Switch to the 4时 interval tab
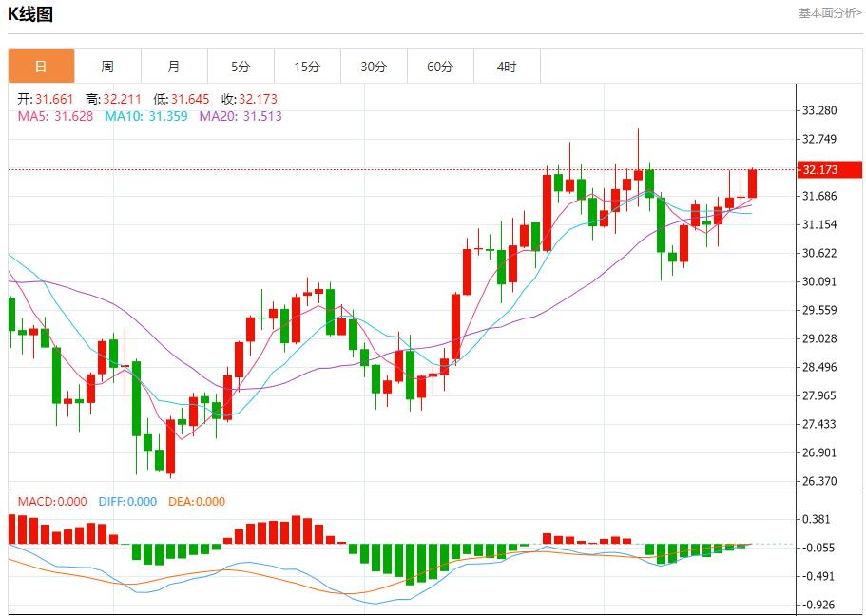Screen dimensions: 866x616 pos(507,67)
